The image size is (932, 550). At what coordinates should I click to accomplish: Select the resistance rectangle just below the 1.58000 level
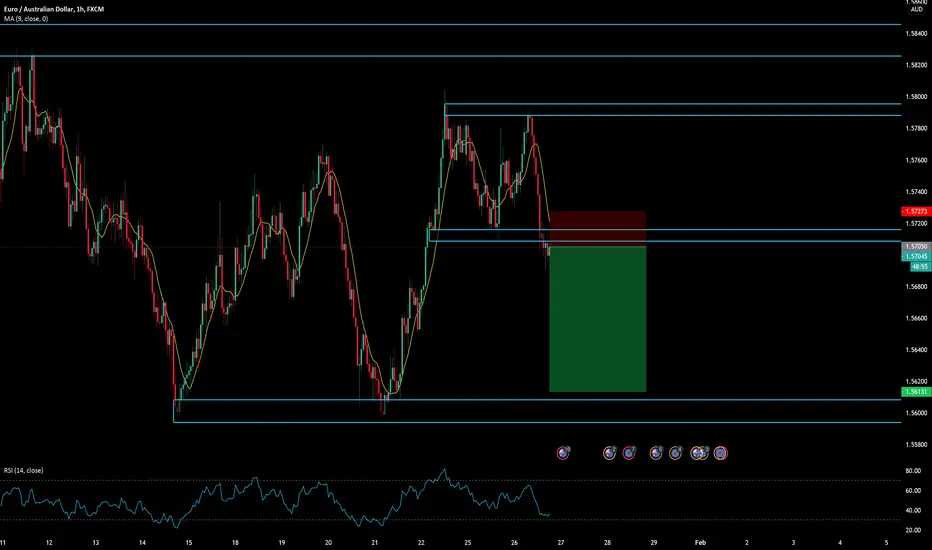pos(673,109)
